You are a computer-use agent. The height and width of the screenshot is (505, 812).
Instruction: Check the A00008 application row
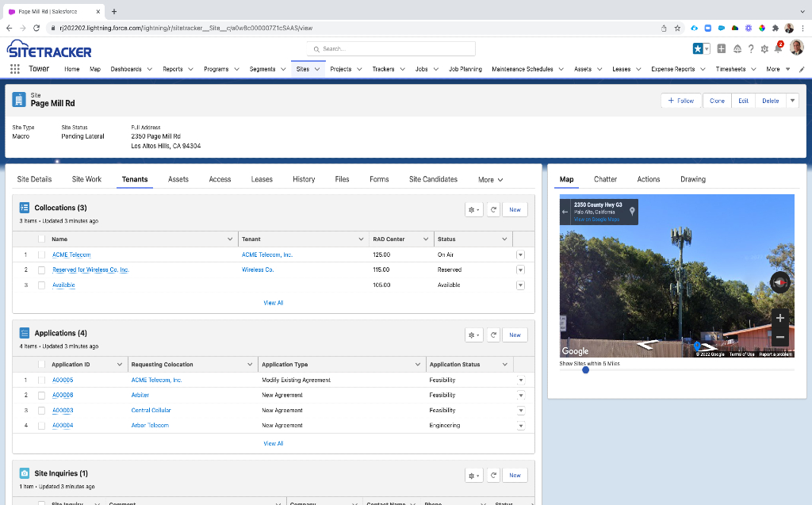(41, 395)
